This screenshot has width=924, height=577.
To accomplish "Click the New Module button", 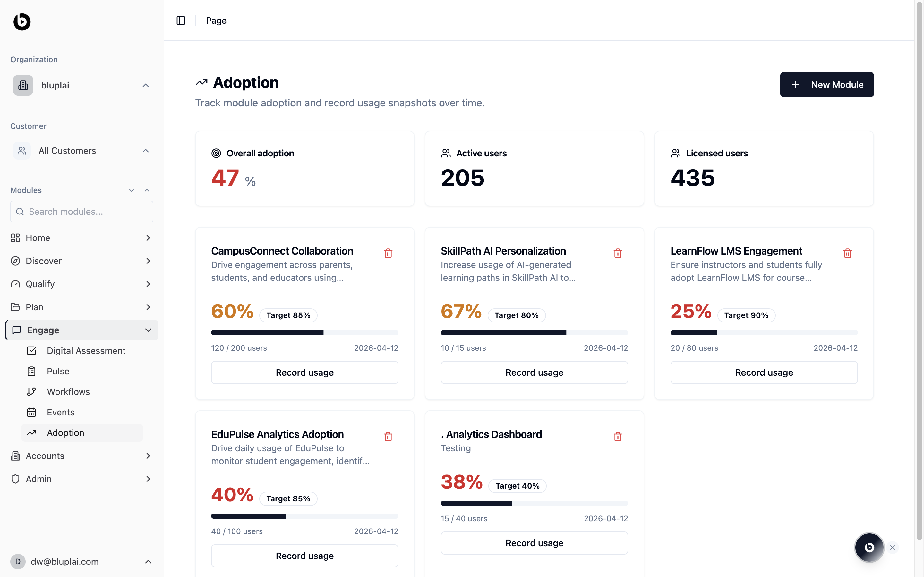I will [827, 85].
